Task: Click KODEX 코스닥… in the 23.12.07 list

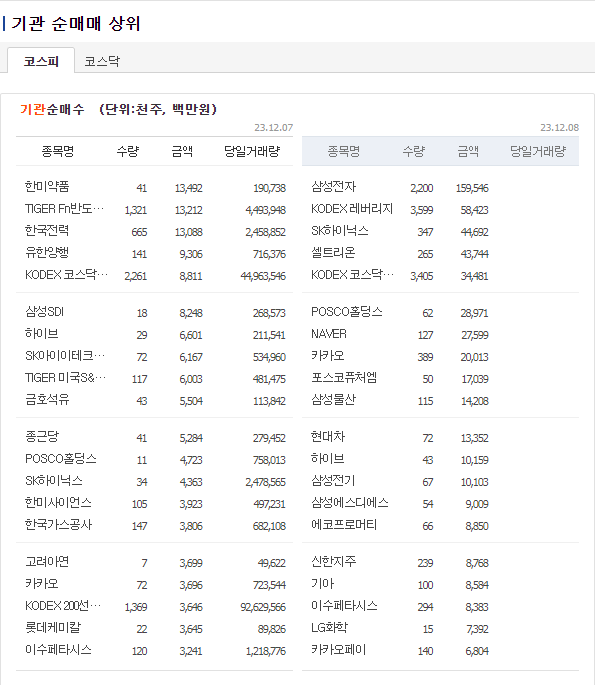Action: pyautogui.click(x=66, y=275)
